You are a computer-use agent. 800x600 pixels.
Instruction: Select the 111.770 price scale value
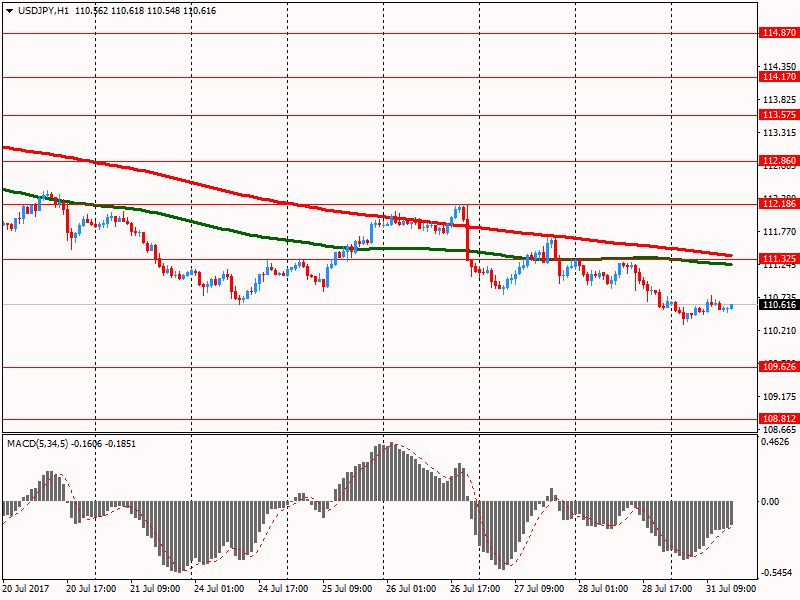[779, 232]
